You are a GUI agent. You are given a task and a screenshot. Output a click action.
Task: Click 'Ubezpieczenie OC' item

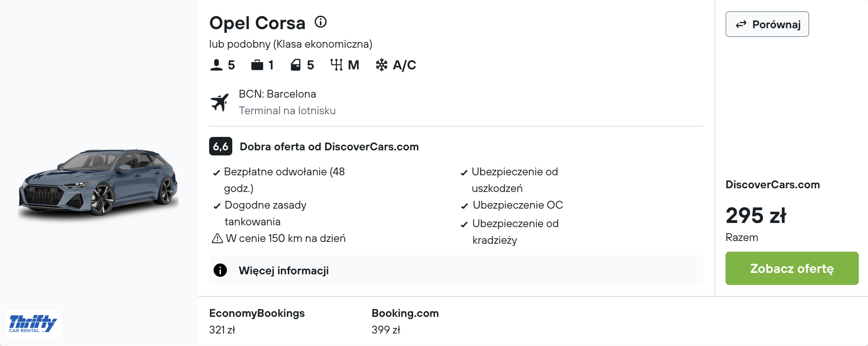pyautogui.click(x=518, y=205)
